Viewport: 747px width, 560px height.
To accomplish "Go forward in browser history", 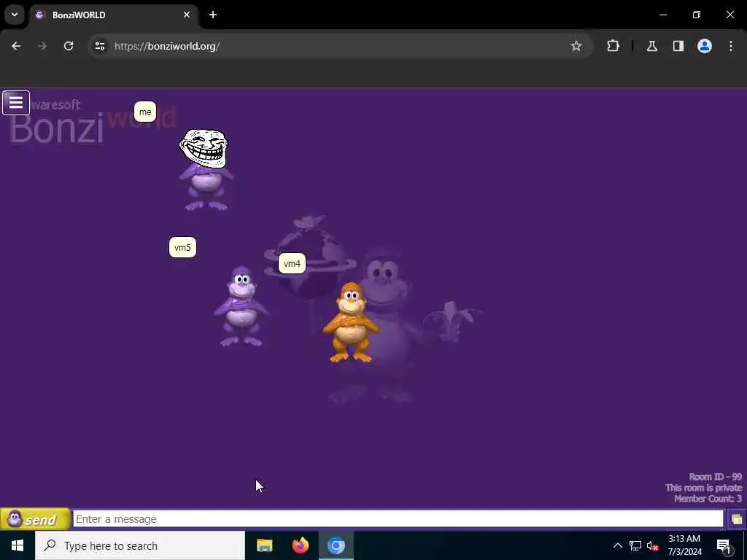I will tap(42, 46).
